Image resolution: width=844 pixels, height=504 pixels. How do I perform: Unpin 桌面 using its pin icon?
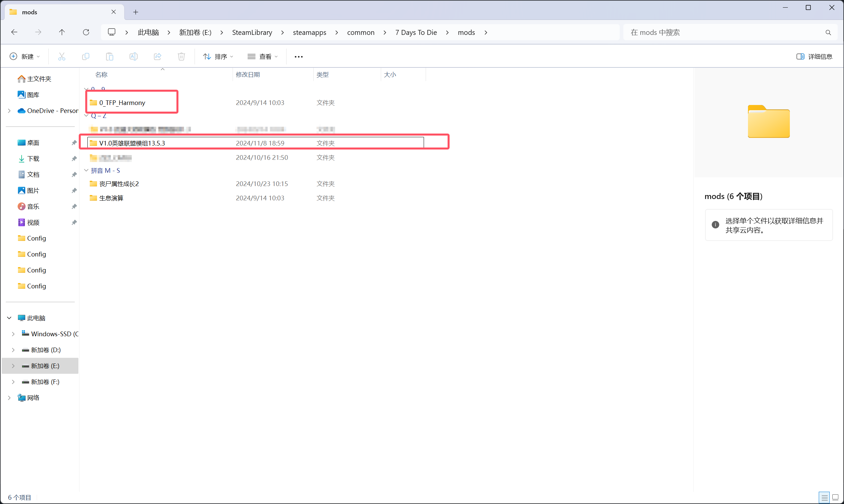(74, 143)
